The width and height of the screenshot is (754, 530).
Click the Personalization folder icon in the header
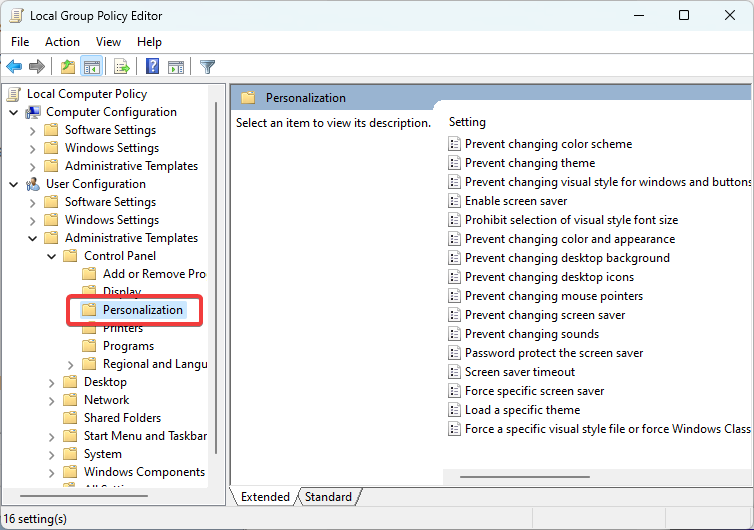pyautogui.click(x=248, y=98)
